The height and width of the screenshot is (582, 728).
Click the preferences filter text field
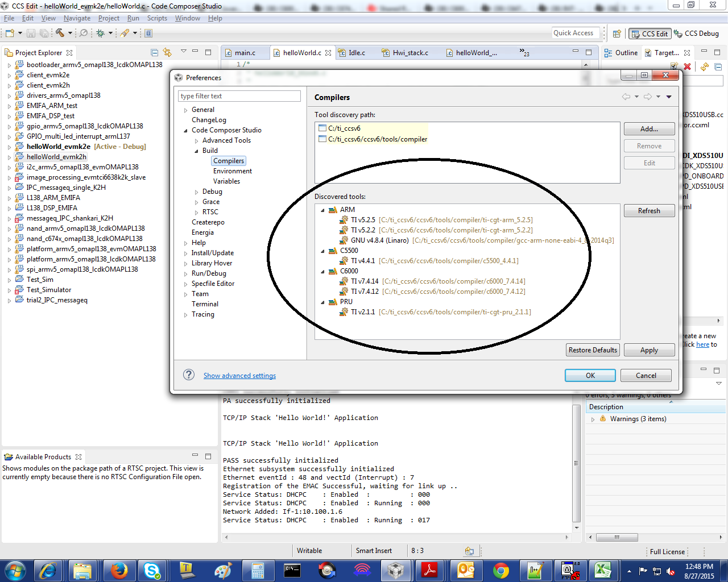pos(239,95)
